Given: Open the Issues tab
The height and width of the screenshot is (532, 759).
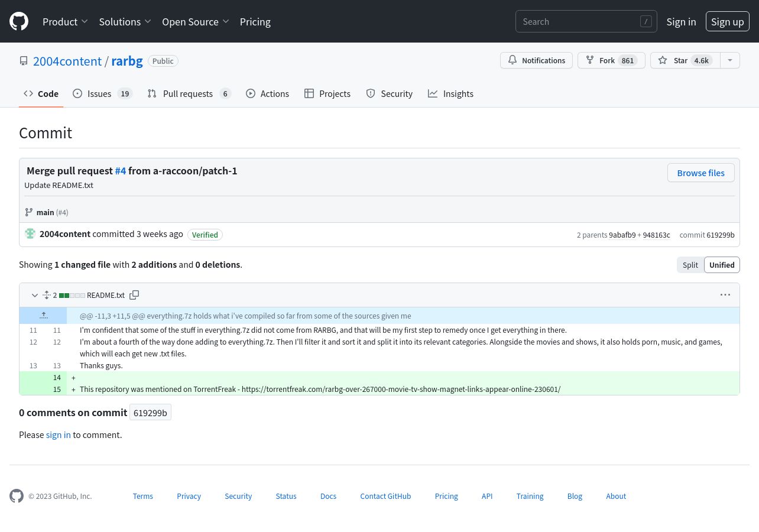Looking at the screenshot, I should click(x=102, y=93).
